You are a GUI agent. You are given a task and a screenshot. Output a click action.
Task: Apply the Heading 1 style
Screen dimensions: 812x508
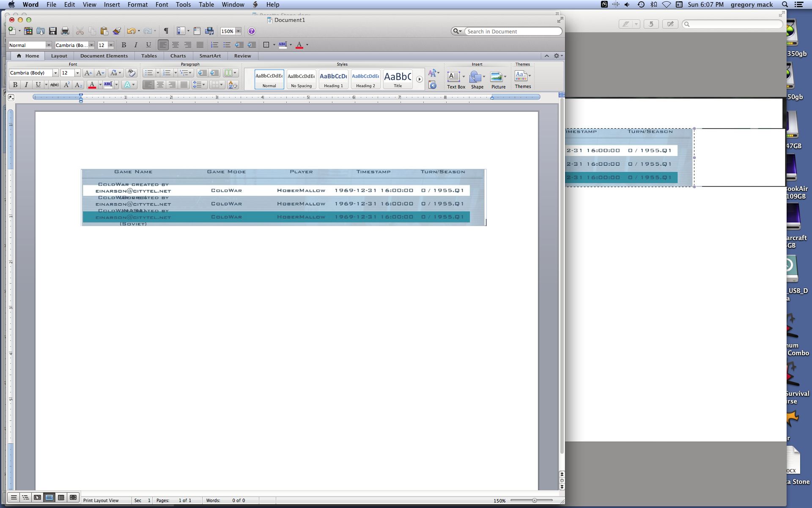(x=333, y=79)
